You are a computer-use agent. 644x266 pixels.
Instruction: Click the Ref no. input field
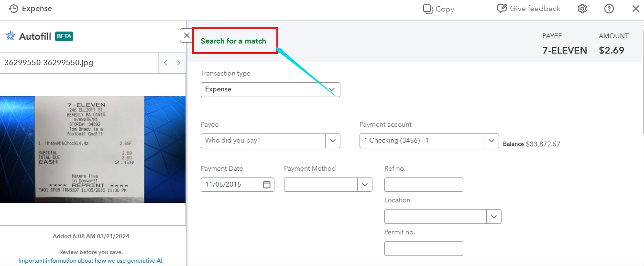[424, 185]
